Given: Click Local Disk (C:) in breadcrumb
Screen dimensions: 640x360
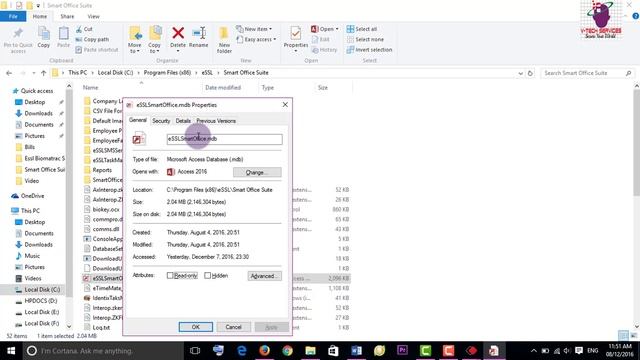Looking at the screenshot, I should point(116,73).
